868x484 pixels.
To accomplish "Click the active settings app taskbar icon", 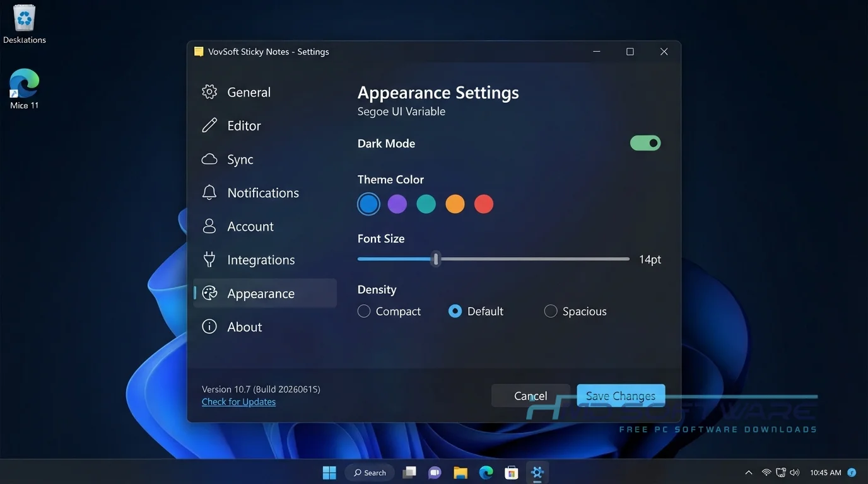I will pos(537,473).
